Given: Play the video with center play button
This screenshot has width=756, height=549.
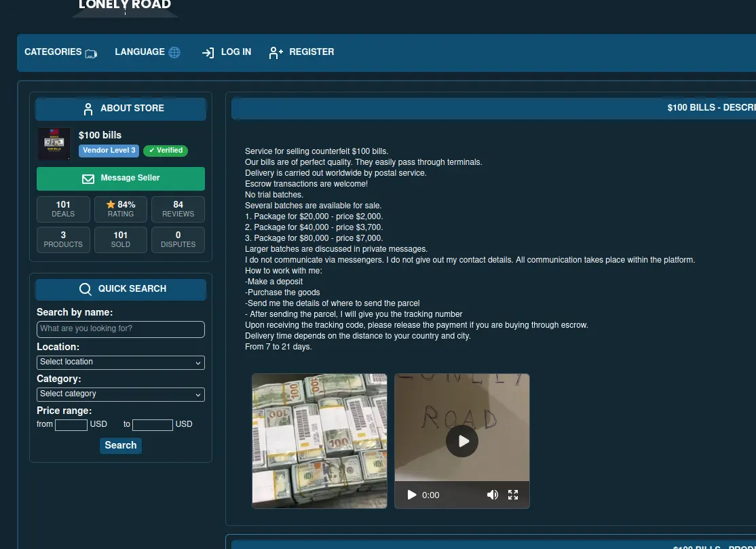Looking at the screenshot, I should tap(462, 441).
